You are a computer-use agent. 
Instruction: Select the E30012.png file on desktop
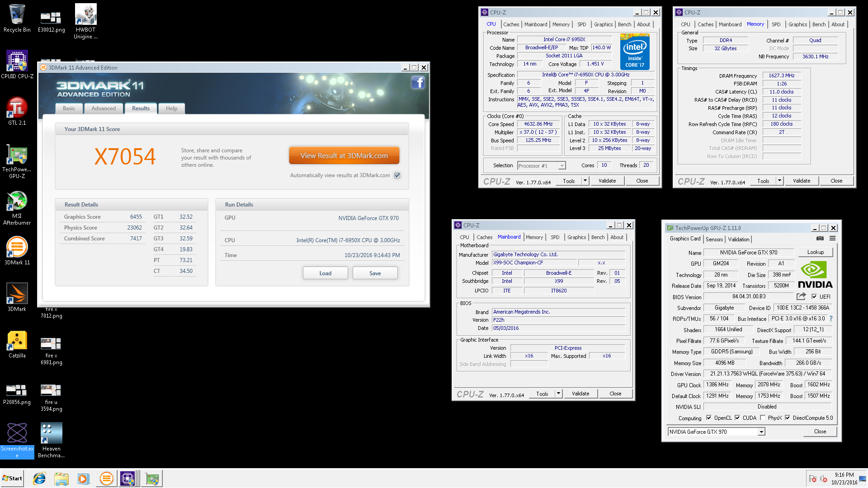(x=51, y=22)
